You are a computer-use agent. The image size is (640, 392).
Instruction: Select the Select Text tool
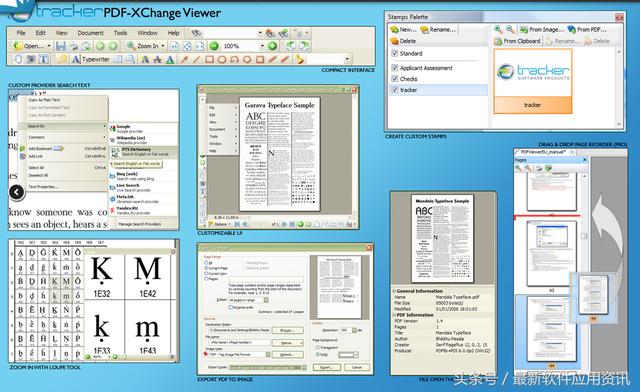pos(44,59)
